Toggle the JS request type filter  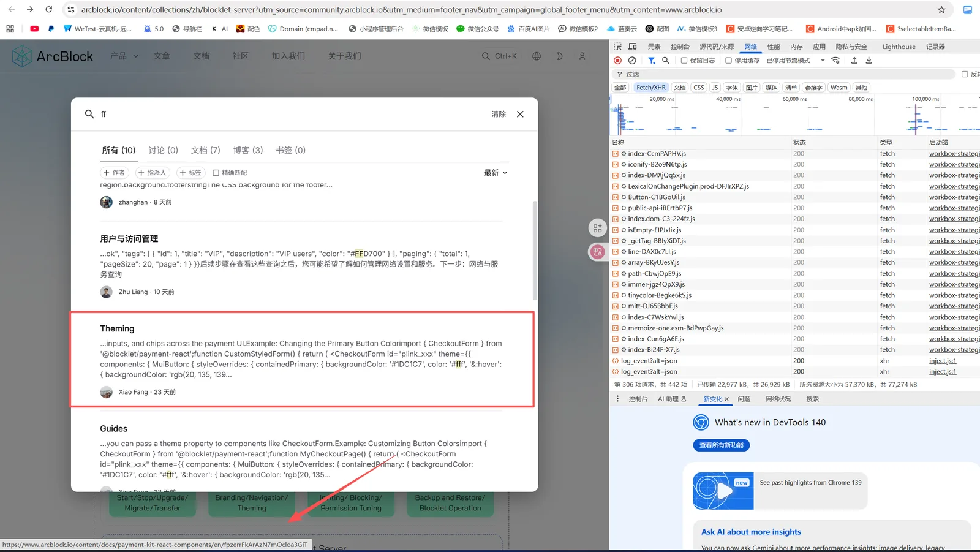tap(715, 88)
